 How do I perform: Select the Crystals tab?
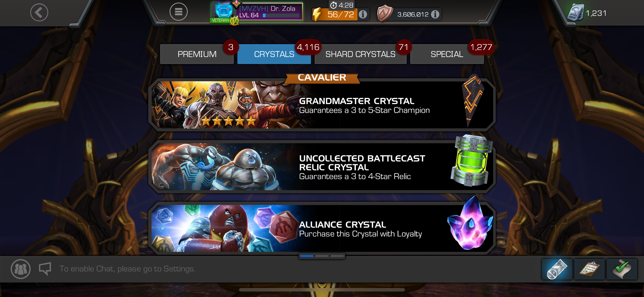pos(274,54)
